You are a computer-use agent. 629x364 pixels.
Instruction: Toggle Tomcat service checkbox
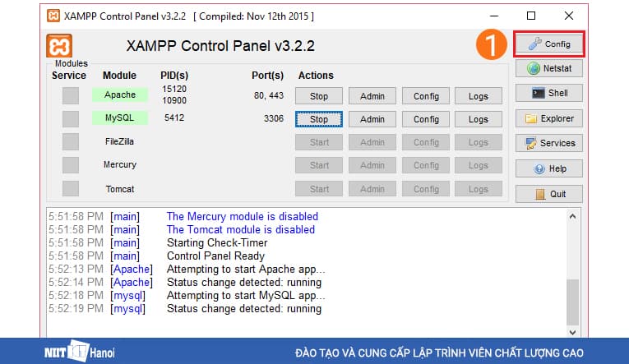71,188
